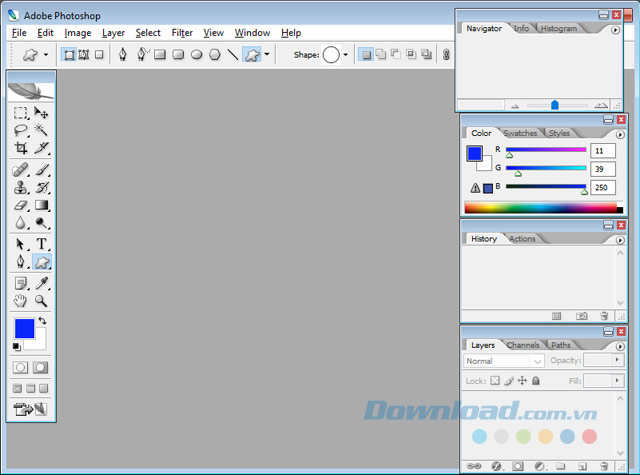
Task: Switch to Standard editing mode
Action: (20, 368)
